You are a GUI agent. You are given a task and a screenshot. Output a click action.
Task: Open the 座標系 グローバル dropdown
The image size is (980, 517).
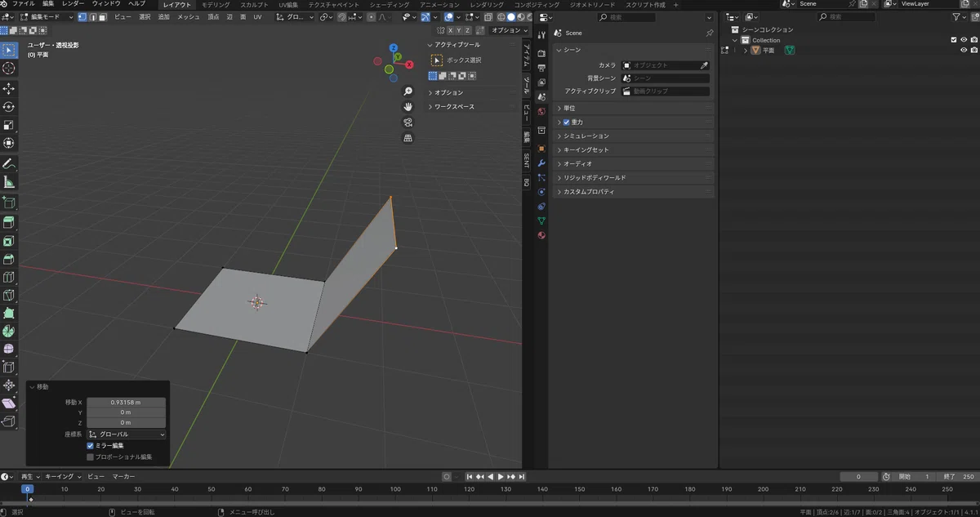pos(127,435)
